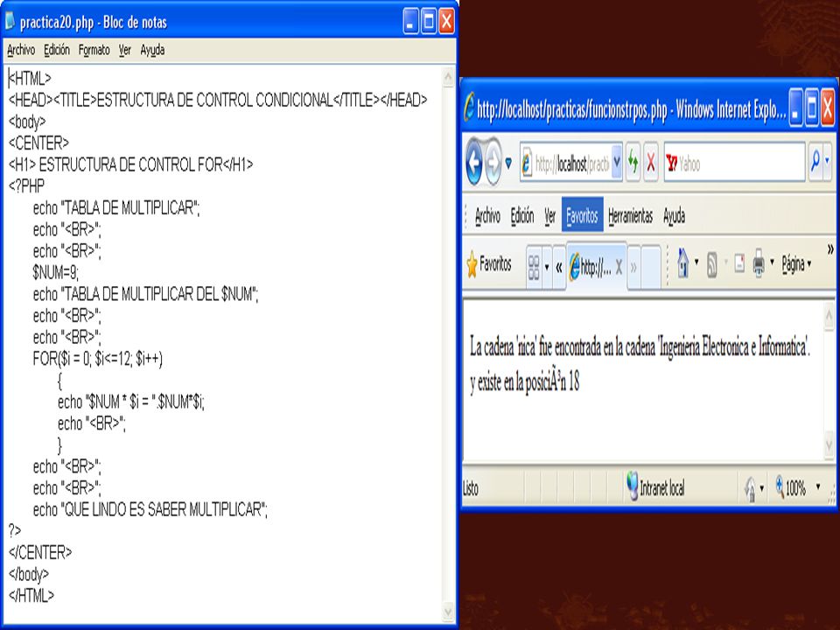Viewport: 840px width, 630px height.
Task: Open Ver menu in Bloc de notas
Action: click(x=125, y=51)
